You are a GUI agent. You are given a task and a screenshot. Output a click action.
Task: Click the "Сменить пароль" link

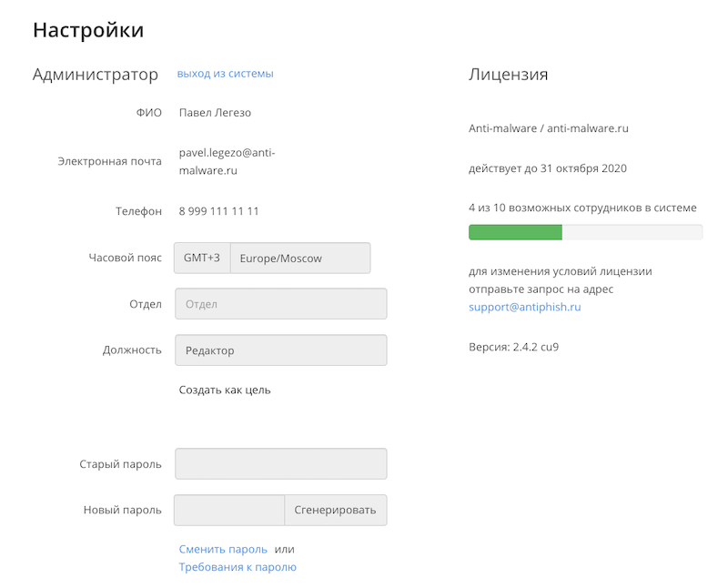point(223,549)
